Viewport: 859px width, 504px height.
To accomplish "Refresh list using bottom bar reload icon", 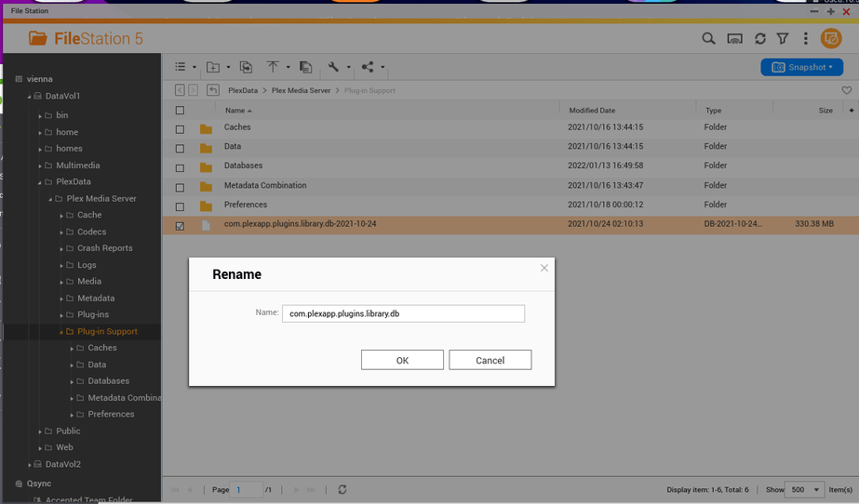I will pos(342,489).
